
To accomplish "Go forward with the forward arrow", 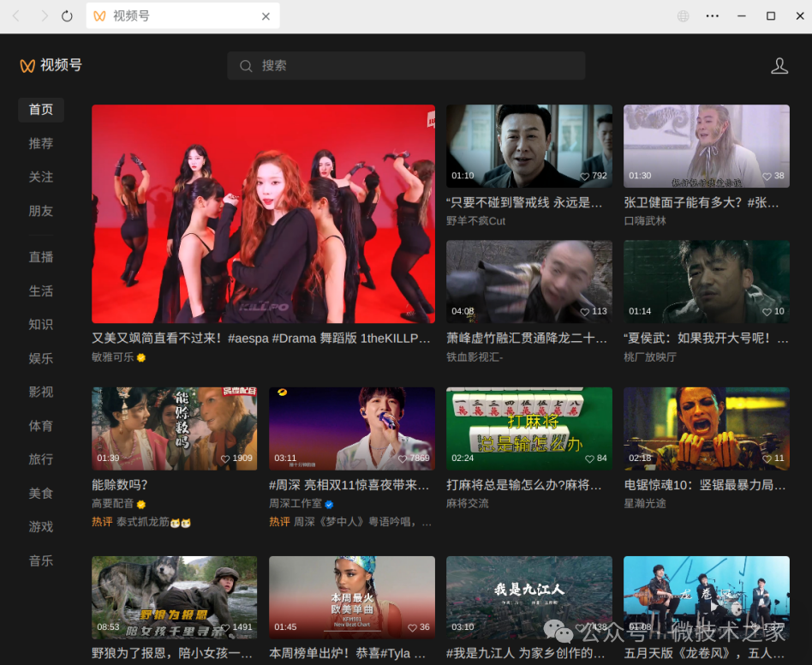I will [x=45, y=16].
